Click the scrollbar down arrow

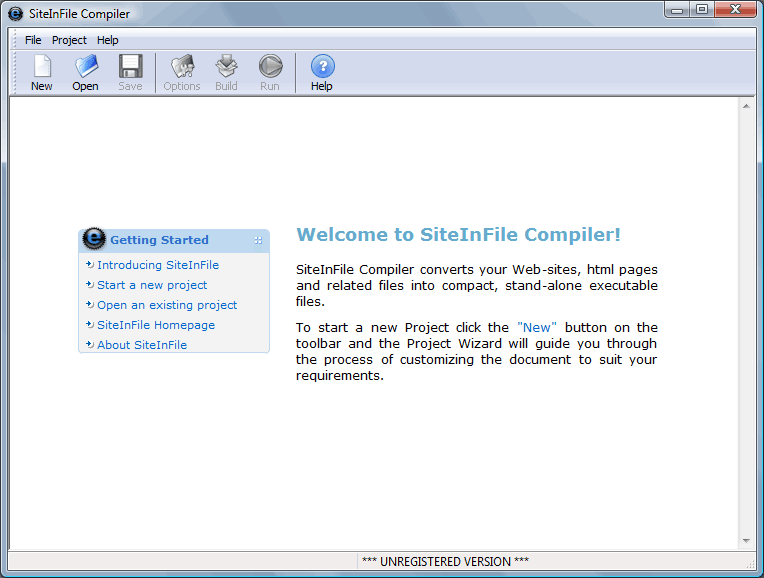tap(746, 541)
